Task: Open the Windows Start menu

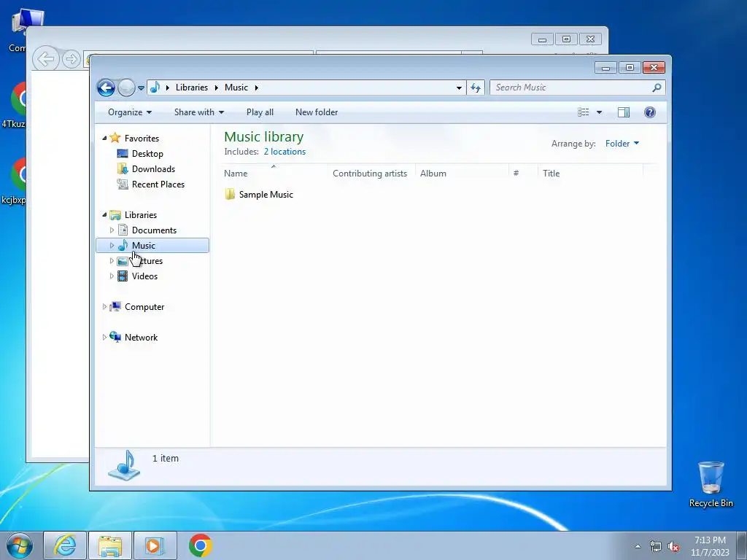Action: pyautogui.click(x=20, y=545)
